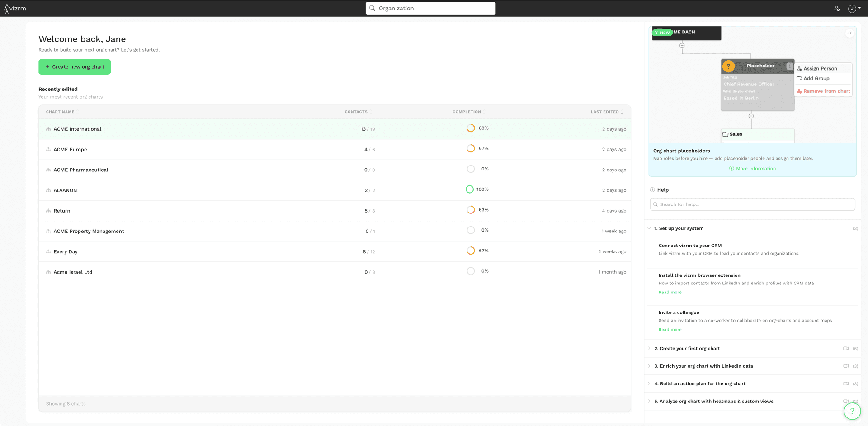Click video icon for Create your first org chart

[846, 349]
